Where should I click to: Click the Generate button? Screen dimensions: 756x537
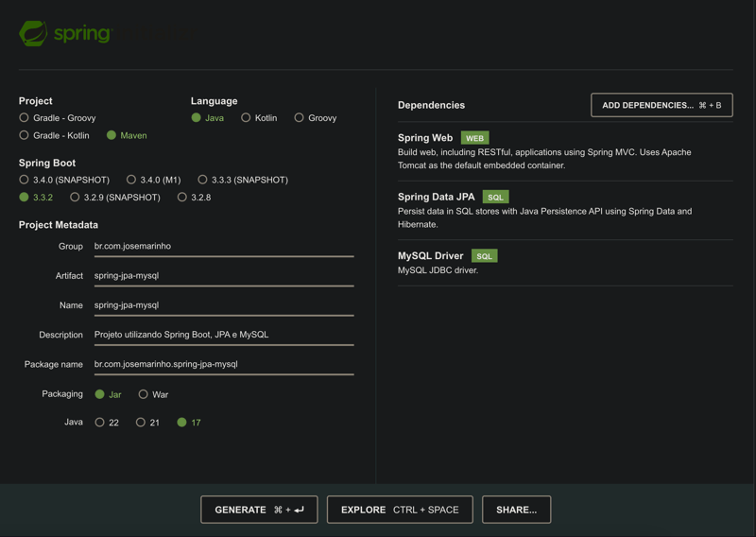259,510
